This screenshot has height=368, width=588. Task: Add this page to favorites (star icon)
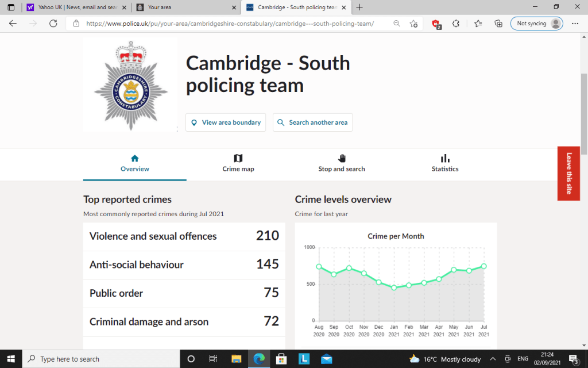(413, 24)
